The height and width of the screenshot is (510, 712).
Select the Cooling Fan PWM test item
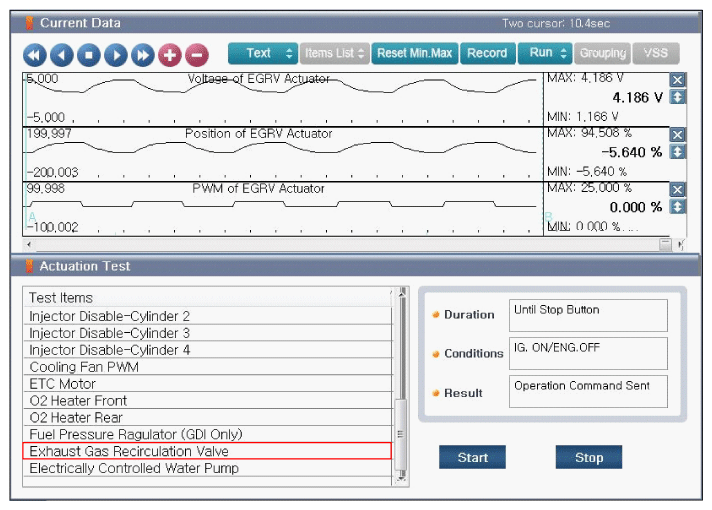(x=207, y=367)
